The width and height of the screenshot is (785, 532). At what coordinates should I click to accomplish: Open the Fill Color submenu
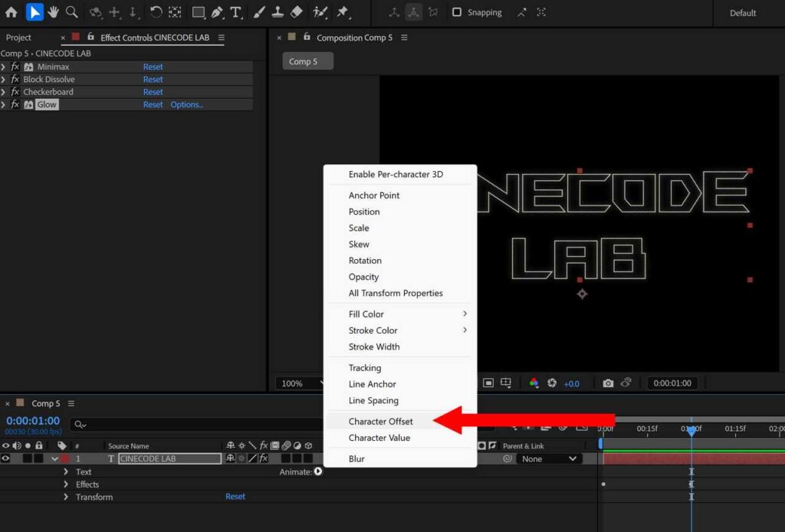coord(400,314)
